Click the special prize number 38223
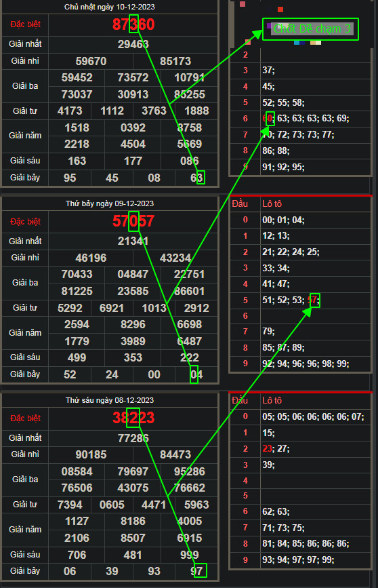Screen dimensions: 378x588 pos(133,417)
